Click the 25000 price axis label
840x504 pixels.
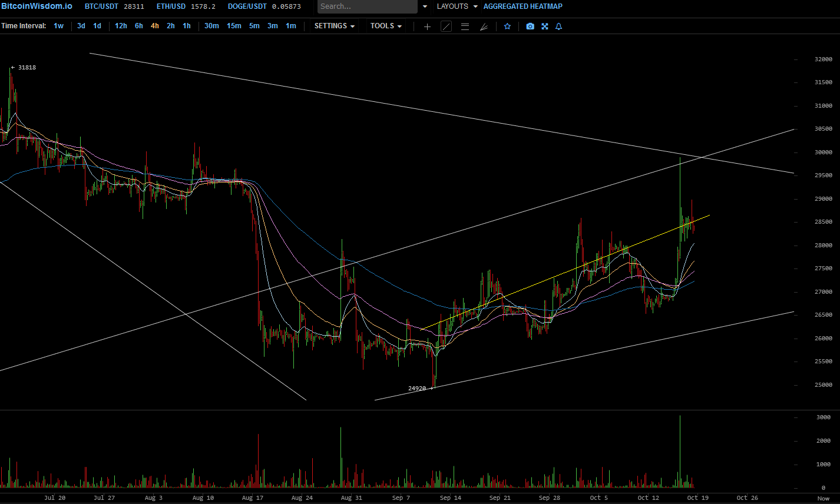[x=824, y=385]
